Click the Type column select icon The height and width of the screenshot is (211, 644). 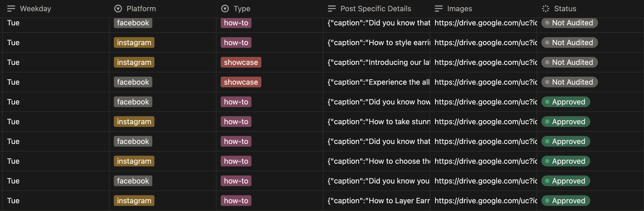coord(225,9)
